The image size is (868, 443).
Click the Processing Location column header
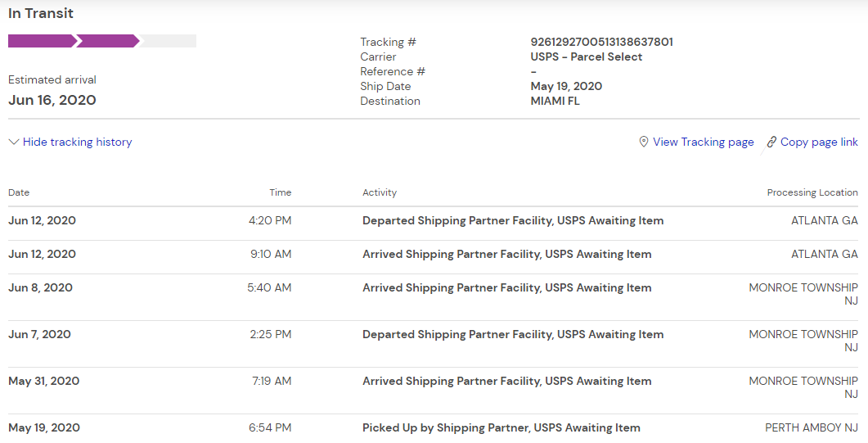coord(812,192)
